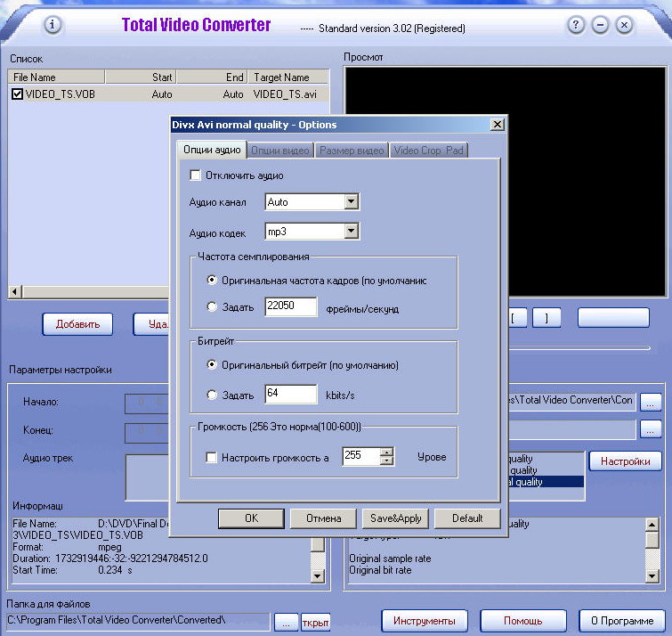Switch to Video Crop Pad tab
The image size is (672, 636).
[429, 151]
